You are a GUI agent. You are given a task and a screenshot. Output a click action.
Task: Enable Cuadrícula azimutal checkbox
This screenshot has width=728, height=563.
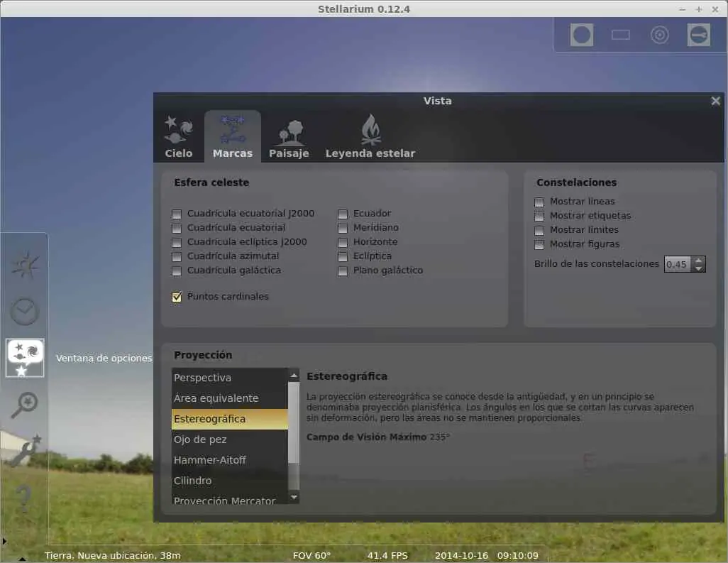pos(177,257)
